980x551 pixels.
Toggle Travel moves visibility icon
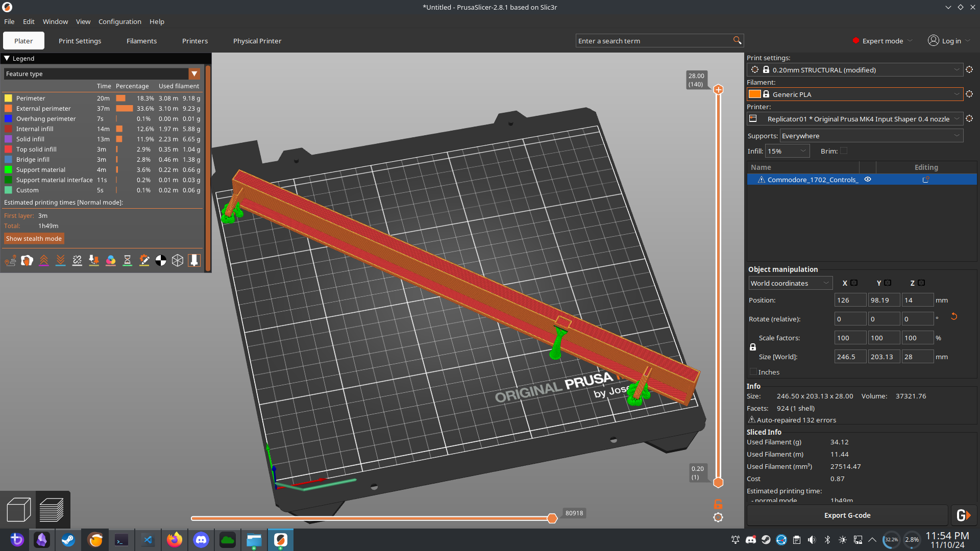click(x=10, y=261)
